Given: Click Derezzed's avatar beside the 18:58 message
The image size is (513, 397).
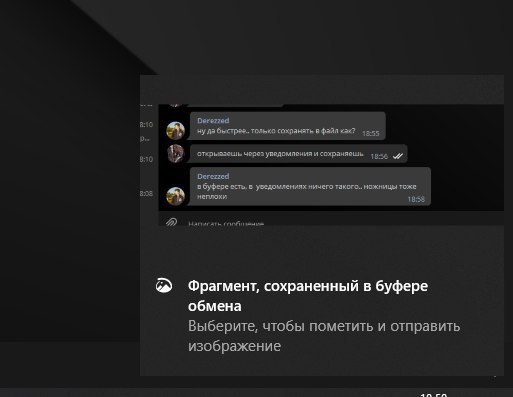Looking at the screenshot, I should pos(176,196).
